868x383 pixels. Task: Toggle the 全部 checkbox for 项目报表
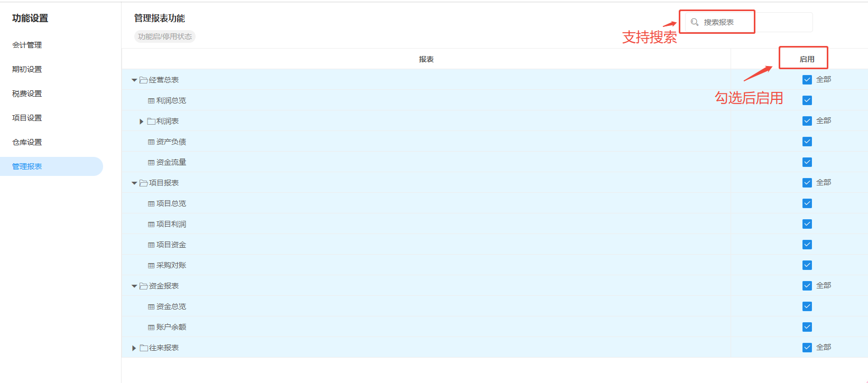pos(807,183)
